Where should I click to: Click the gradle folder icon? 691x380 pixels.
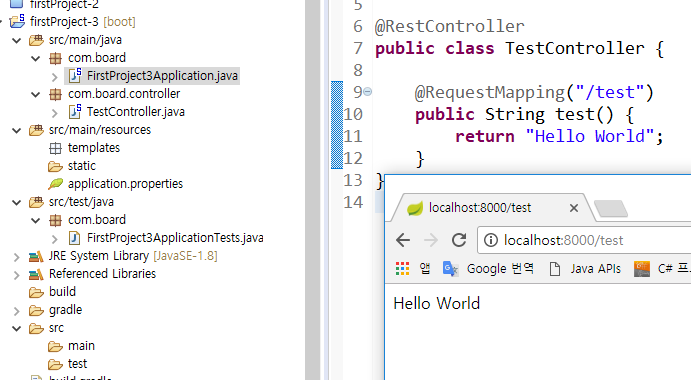tap(36, 310)
